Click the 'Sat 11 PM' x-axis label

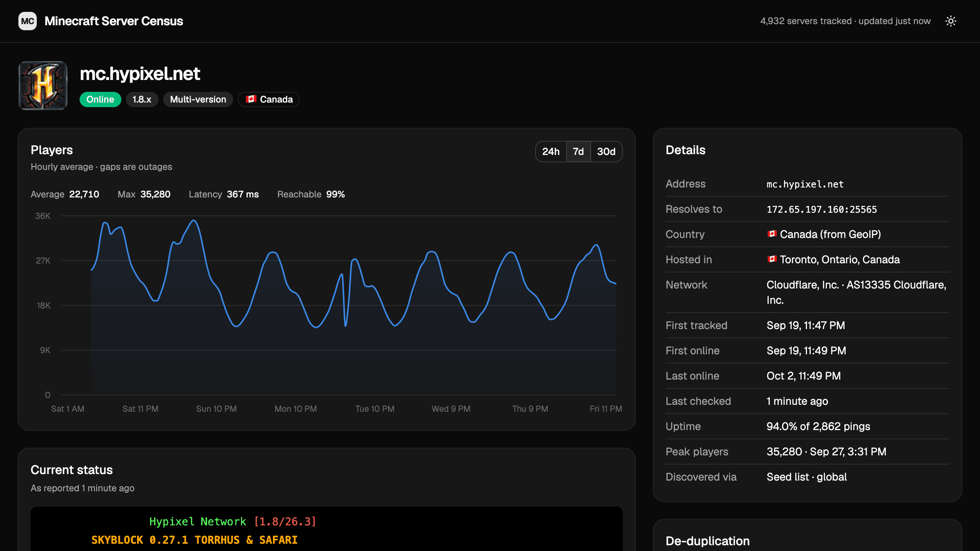point(140,409)
